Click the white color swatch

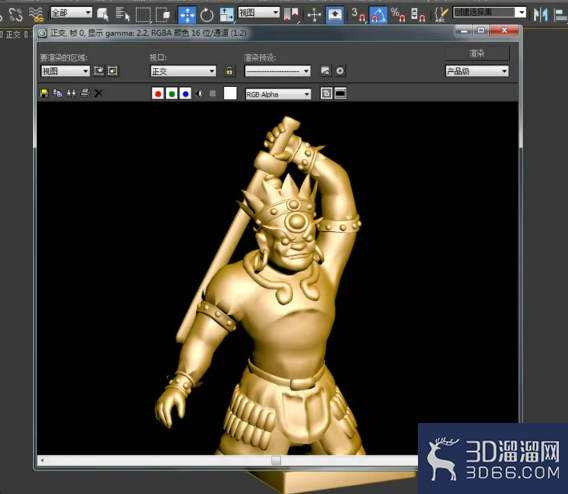[230, 93]
